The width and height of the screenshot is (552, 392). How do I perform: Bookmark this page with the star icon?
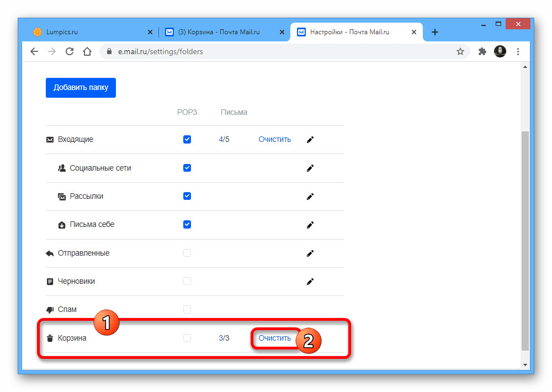[460, 51]
